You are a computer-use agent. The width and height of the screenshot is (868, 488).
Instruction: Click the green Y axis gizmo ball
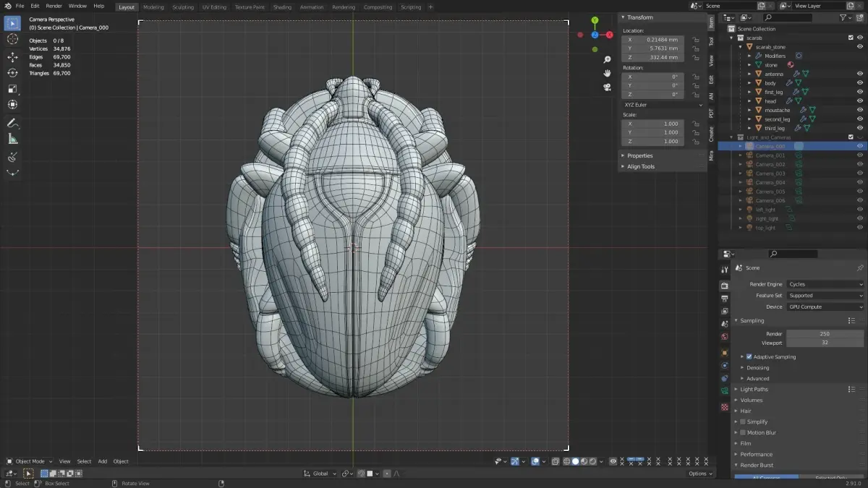tap(595, 21)
